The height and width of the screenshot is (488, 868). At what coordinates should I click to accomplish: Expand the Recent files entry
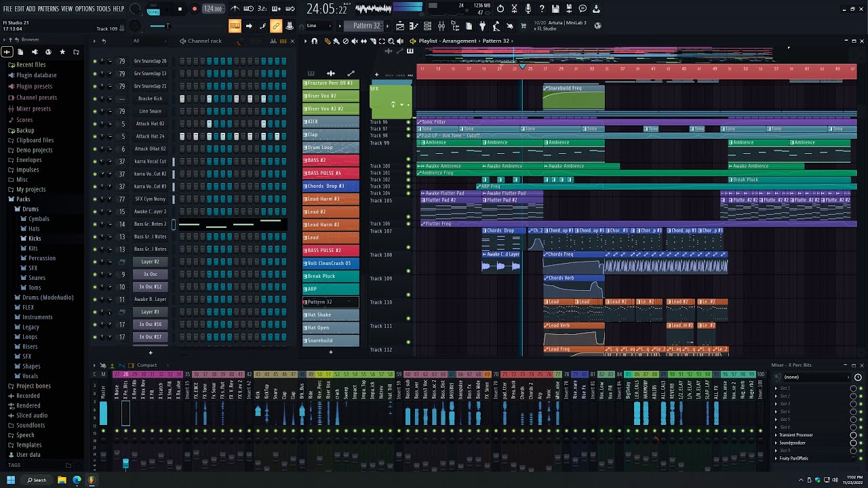(x=31, y=65)
